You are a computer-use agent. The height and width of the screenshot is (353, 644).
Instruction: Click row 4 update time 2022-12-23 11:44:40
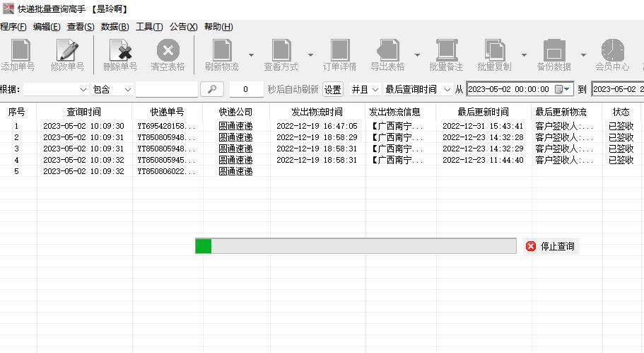483,160
